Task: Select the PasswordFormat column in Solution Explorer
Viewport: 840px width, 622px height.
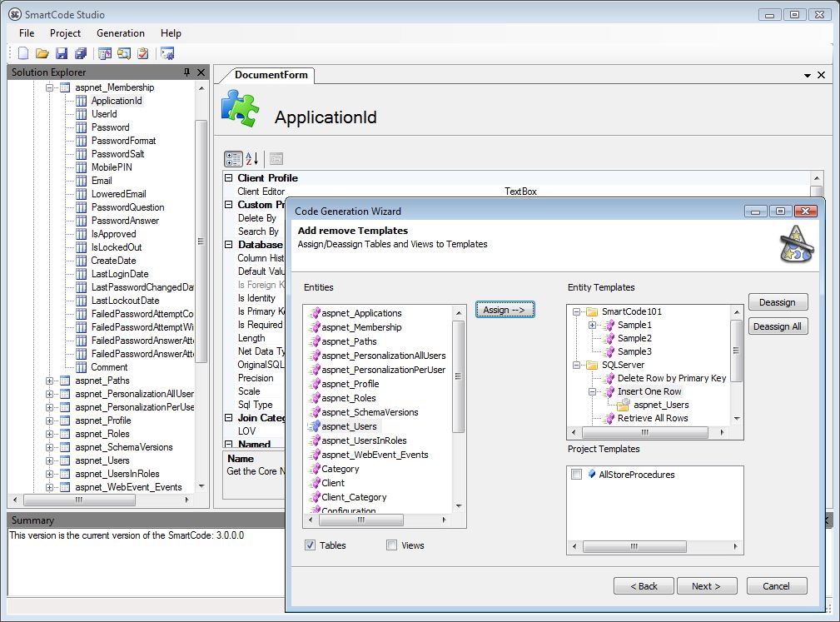Action: (x=124, y=141)
